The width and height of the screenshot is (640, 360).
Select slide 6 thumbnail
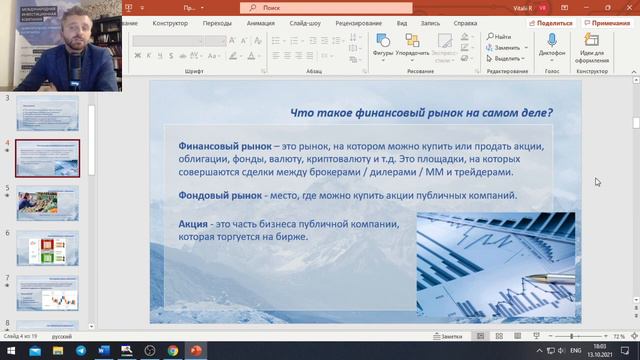[47, 248]
